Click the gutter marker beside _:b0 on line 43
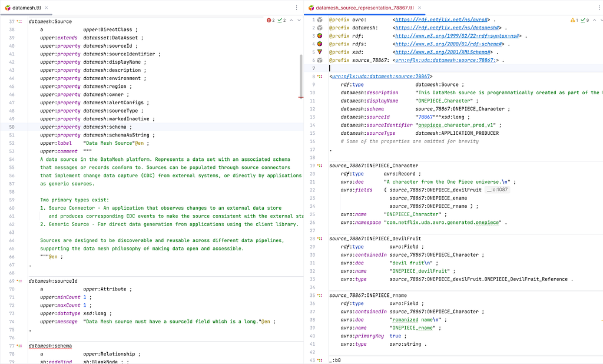The image size is (603, 364). 320,360
